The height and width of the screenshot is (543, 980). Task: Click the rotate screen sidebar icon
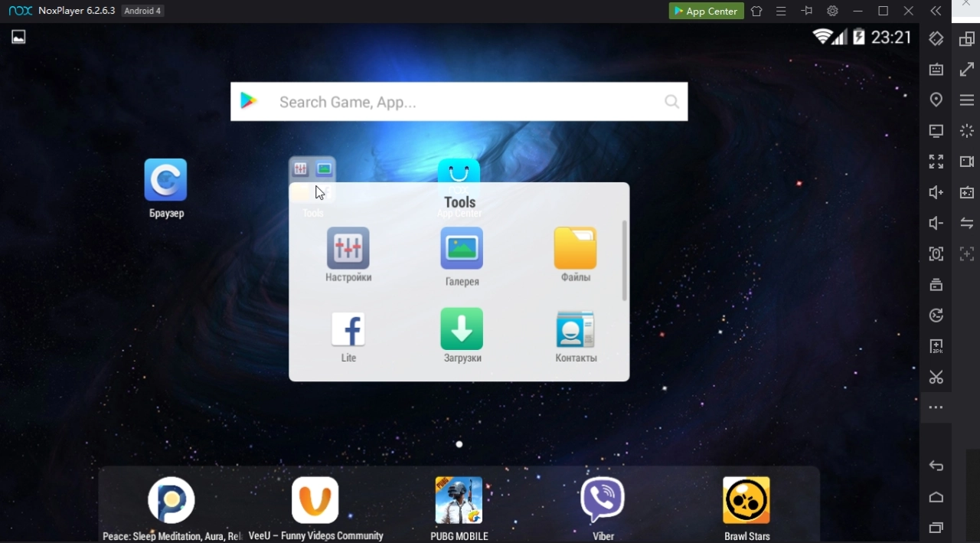tap(936, 38)
